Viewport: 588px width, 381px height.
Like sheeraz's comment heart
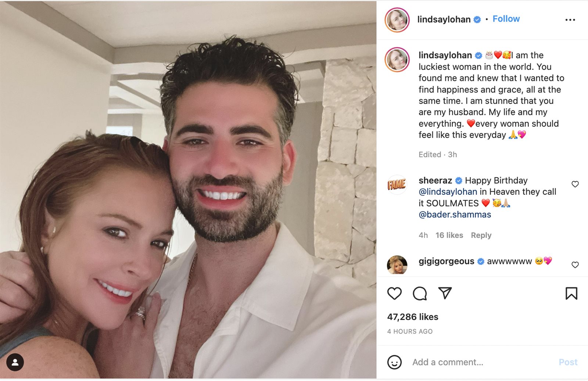(575, 184)
